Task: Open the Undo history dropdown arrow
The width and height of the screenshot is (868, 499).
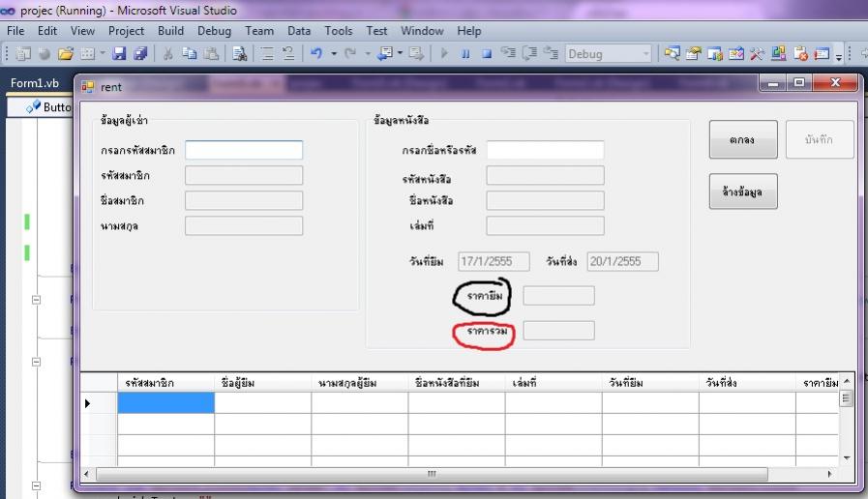Action: (x=334, y=53)
